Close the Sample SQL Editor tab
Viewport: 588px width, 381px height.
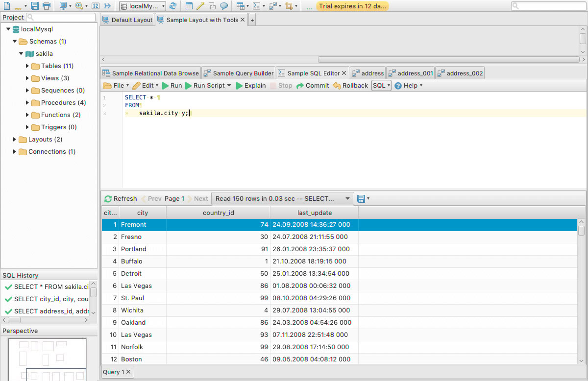click(x=344, y=73)
